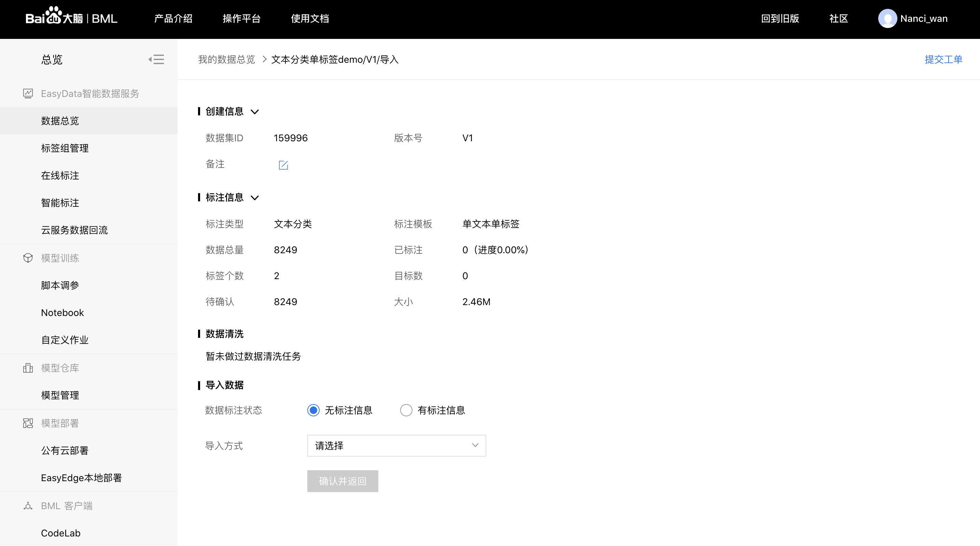Screen dimensions: 980x546
Task: Open the 产品介绍 top menu
Action: tap(173, 19)
